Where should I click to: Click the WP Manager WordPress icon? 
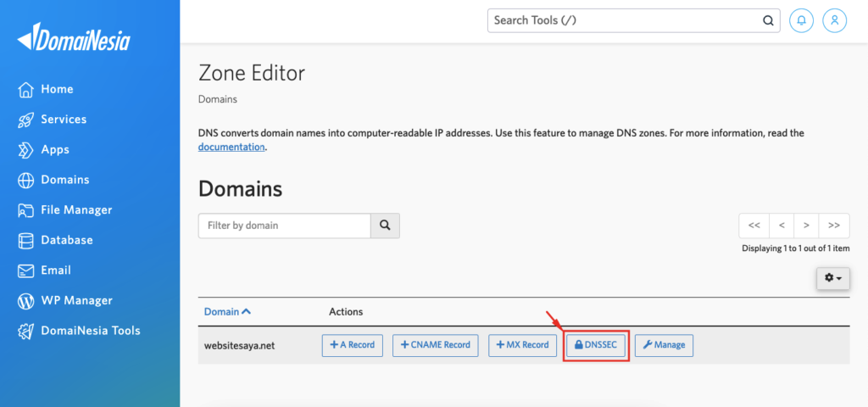pyautogui.click(x=26, y=301)
